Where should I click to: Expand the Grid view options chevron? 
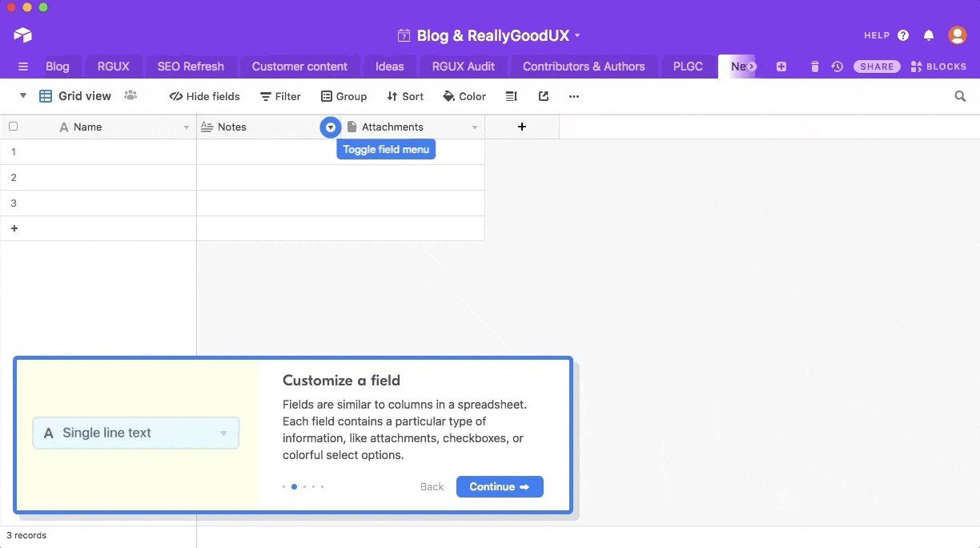click(22, 95)
